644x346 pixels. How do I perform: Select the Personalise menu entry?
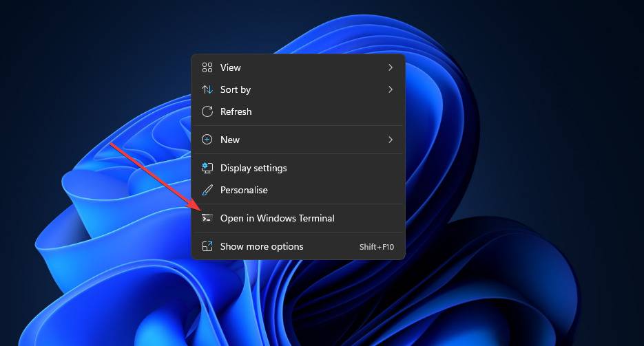point(298,190)
